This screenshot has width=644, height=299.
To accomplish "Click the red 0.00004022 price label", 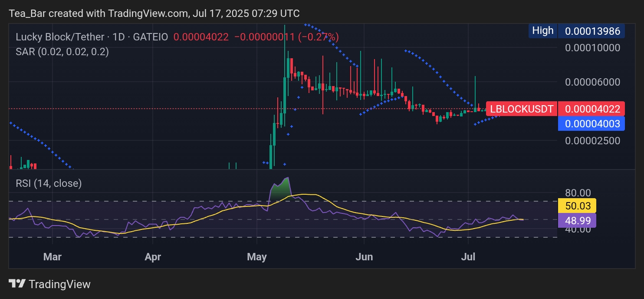I will (x=591, y=109).
